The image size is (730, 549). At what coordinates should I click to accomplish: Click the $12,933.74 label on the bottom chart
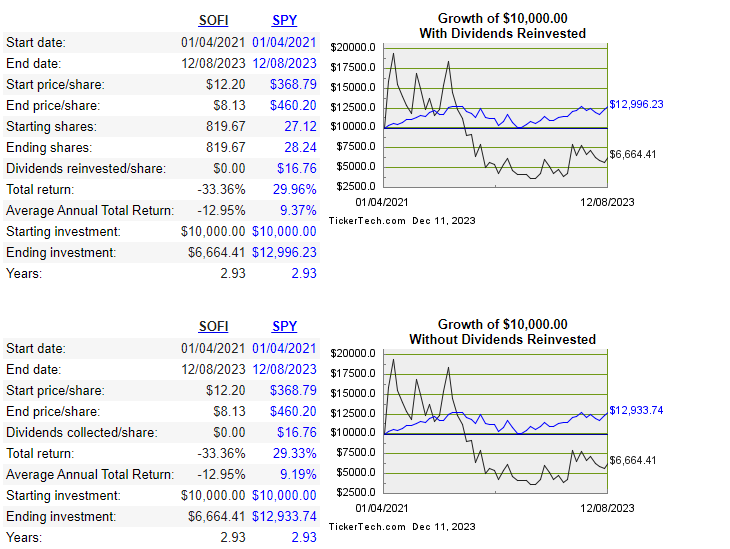[636, 410]
